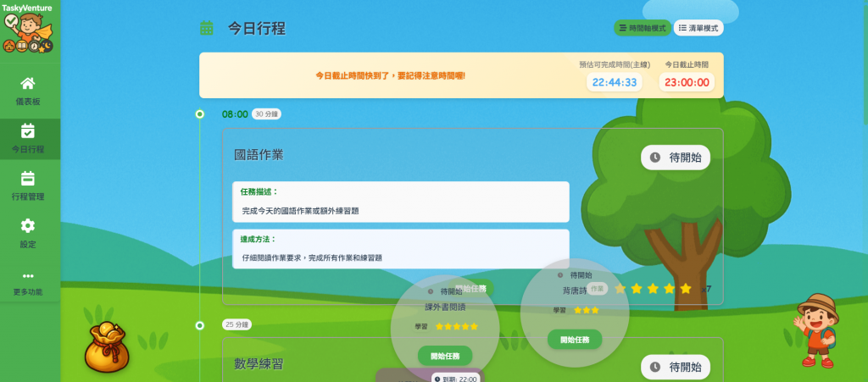The image size is (868, 382).
Task: Click the three stars in 背唐詩 bubble
Action: (x=587, y=311)
